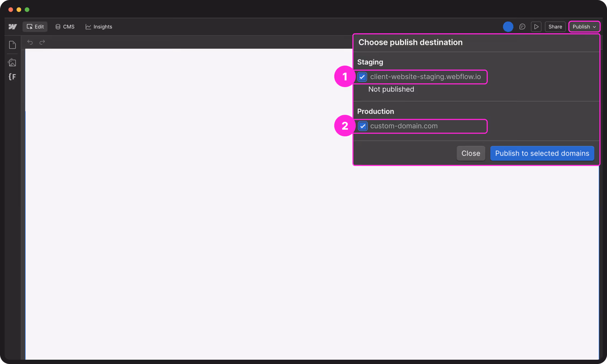The image size is (607, 364).
Task: Uncheck the custom-domain.com checkbox
Action: pyautogui.click(x=363, y=126)
